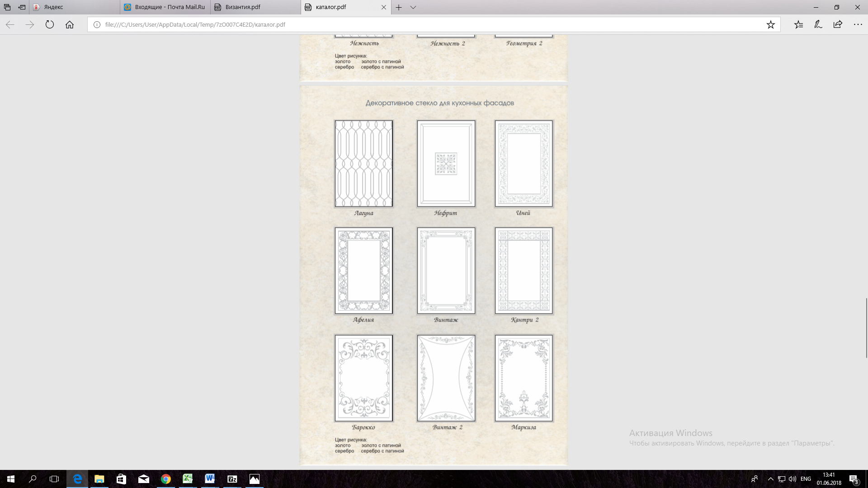The width and height of the screenshot is (868, 488).
Task: Show tabs you've set aside
Action: pos(7,7)
